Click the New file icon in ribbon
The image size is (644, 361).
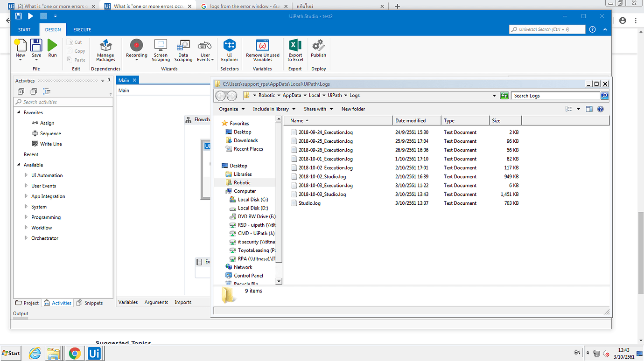(20, 49)
